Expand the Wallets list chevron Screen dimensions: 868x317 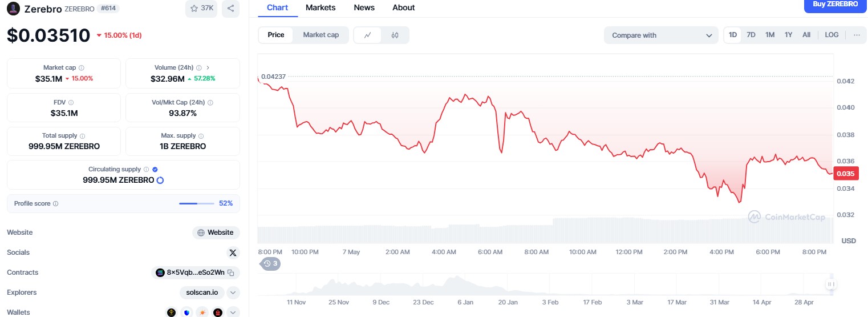pos(233,312)
